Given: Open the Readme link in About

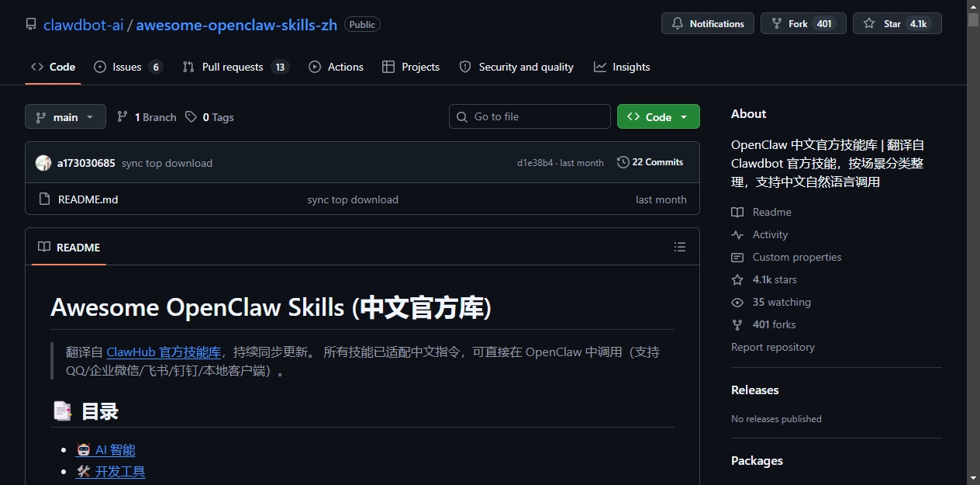Looking at the screenshot, I should 761,212.
